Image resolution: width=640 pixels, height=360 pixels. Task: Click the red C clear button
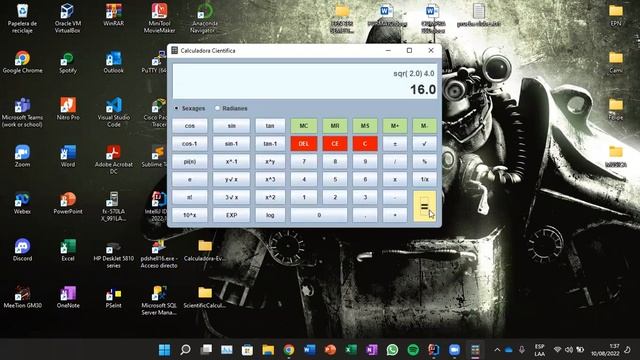click(x=365, y=144)
